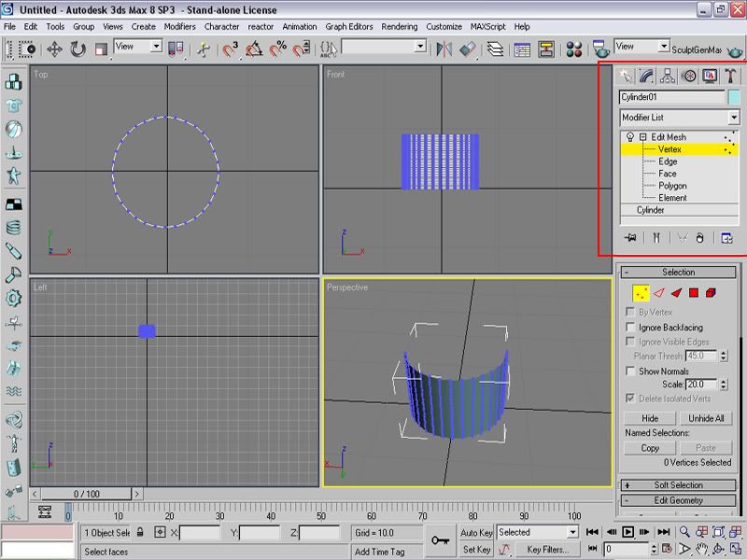Open the Modifier List dropdown
Viewport: 747px width, 560px height.
(733, 118)
